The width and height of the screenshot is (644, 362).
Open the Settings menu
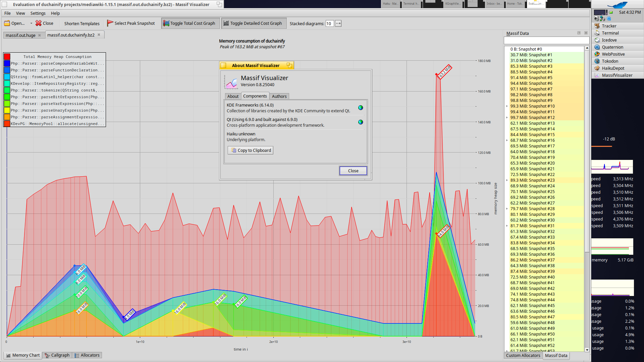point(38,13)
